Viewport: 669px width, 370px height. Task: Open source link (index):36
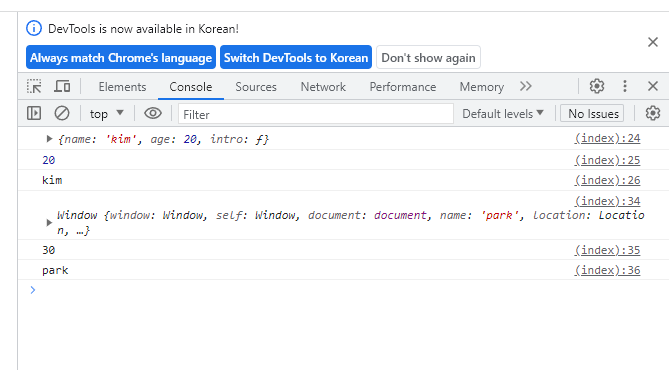click(607, 270)
